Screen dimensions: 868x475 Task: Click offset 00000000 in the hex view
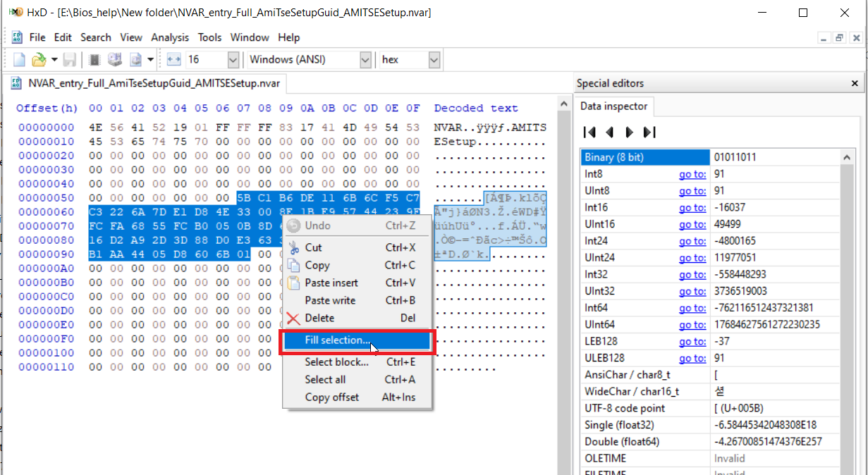tap(46, 128)
